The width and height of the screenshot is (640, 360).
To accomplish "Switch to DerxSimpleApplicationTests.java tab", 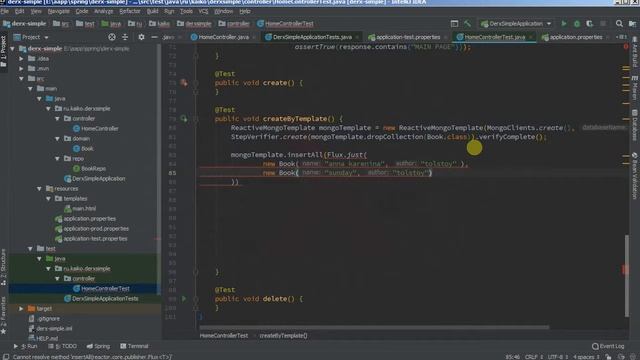I will click(312, 37).
